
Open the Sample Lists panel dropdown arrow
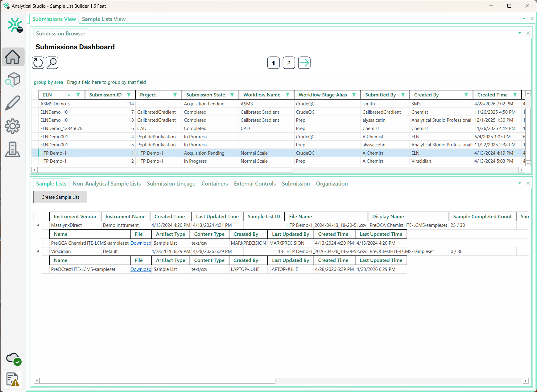pyautogui.click(x=520, y=183)
